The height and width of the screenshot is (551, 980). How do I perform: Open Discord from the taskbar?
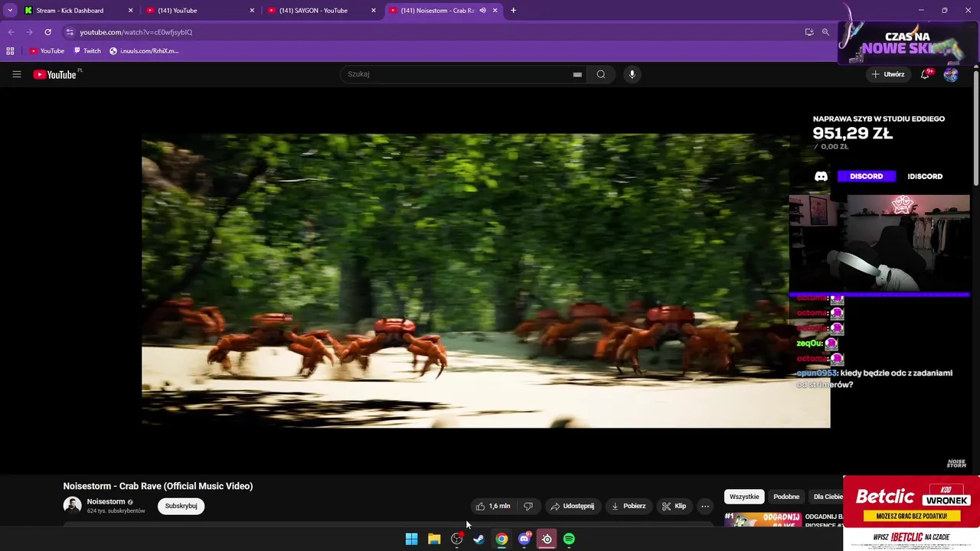click(524, 539)
